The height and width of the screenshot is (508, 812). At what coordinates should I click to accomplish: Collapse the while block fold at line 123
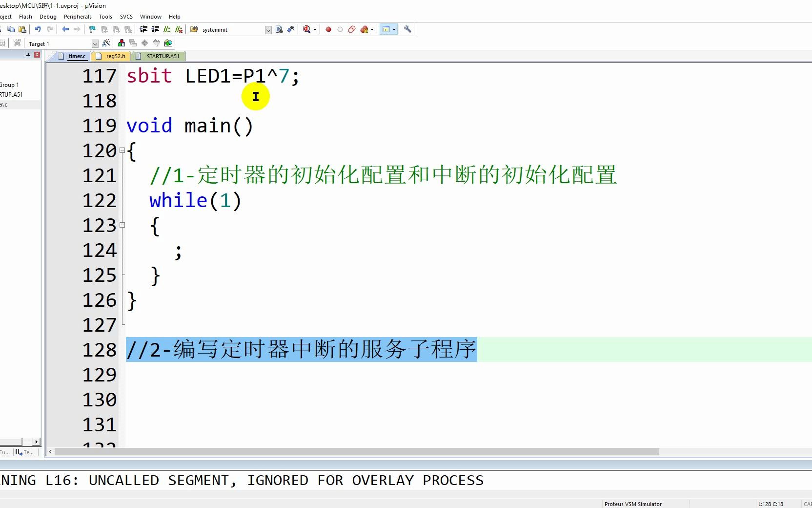point(122,225)
